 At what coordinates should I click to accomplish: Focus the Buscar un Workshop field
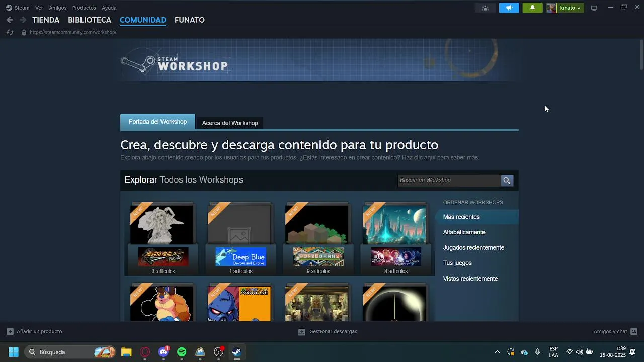point(449,180)
